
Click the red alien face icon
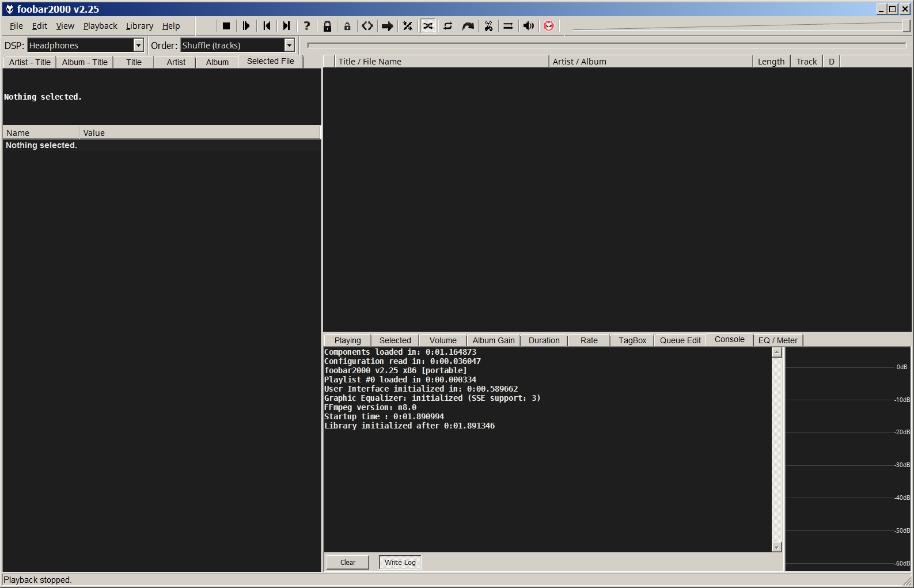pyautogui.click(x=549, y=26)
